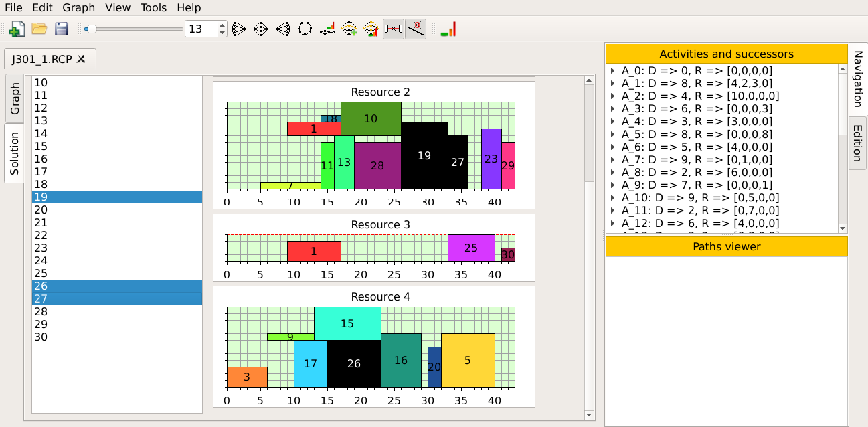Increment the spinbox value above 13
This screenshot has height=427, width=868.
coord(222,25)
